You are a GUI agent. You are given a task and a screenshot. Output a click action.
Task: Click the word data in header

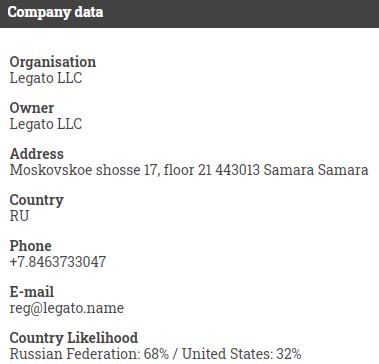pyautogui.click(x=89, y=12)
